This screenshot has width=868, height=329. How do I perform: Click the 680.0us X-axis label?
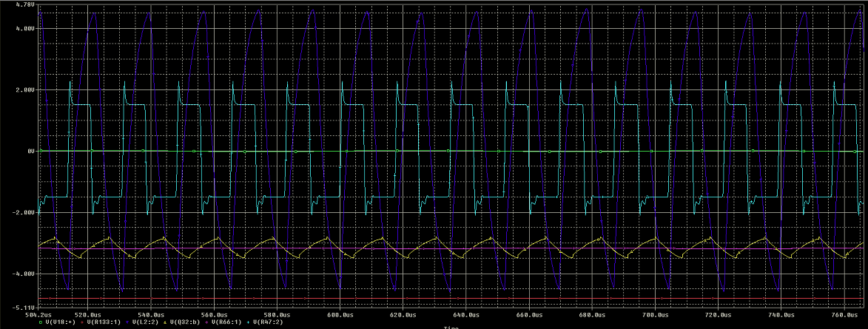592,315
